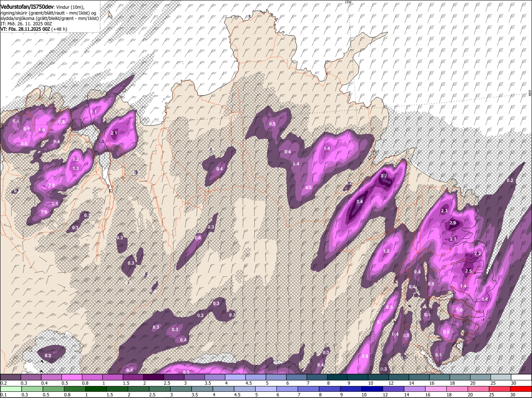Select the bright red legend swatch labeled 30

521,389
